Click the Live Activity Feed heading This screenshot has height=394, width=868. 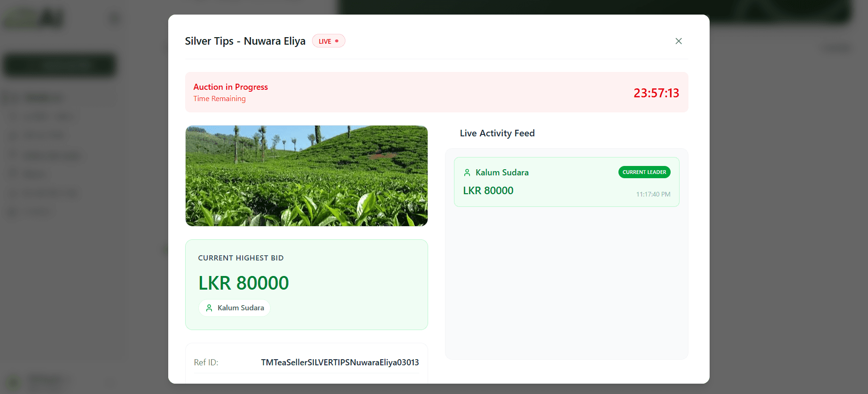click(x=497, y=133)
